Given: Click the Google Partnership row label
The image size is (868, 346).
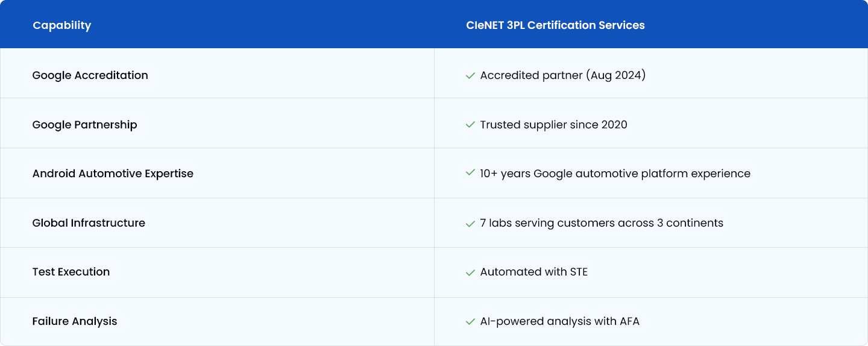Looking at the screenshot, I should coord(84,125).
